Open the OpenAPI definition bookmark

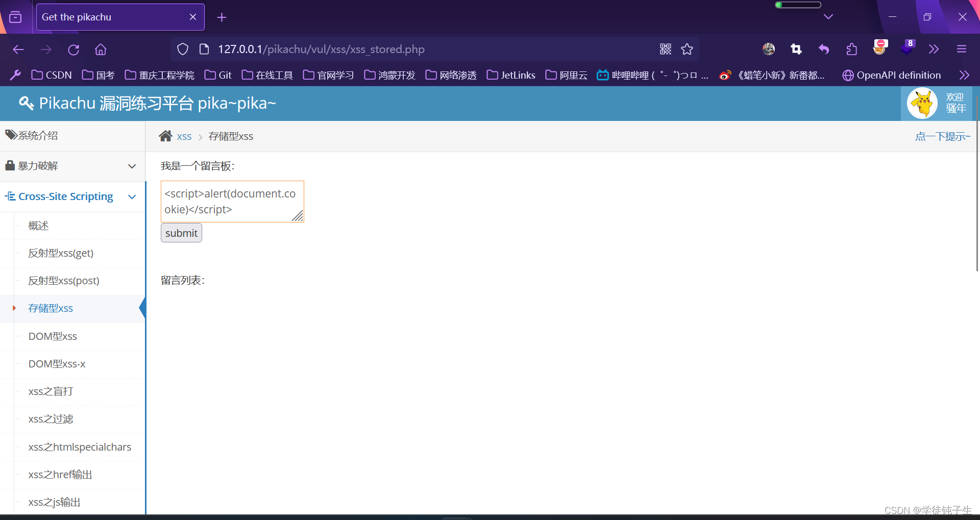tap(891, 75)
